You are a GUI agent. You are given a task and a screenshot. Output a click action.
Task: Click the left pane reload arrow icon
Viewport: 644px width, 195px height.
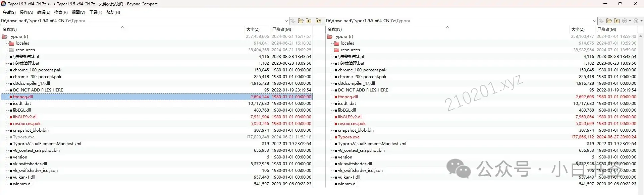[293, 21]
